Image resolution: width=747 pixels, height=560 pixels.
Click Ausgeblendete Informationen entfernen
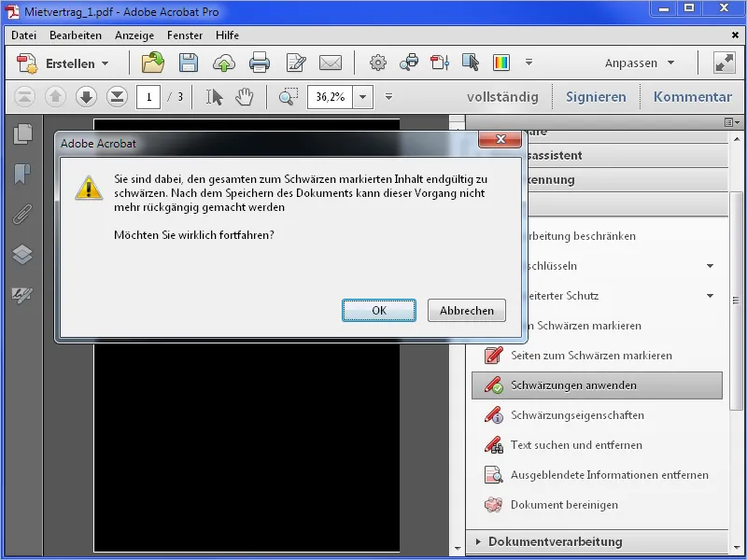(x=610, y=475)
